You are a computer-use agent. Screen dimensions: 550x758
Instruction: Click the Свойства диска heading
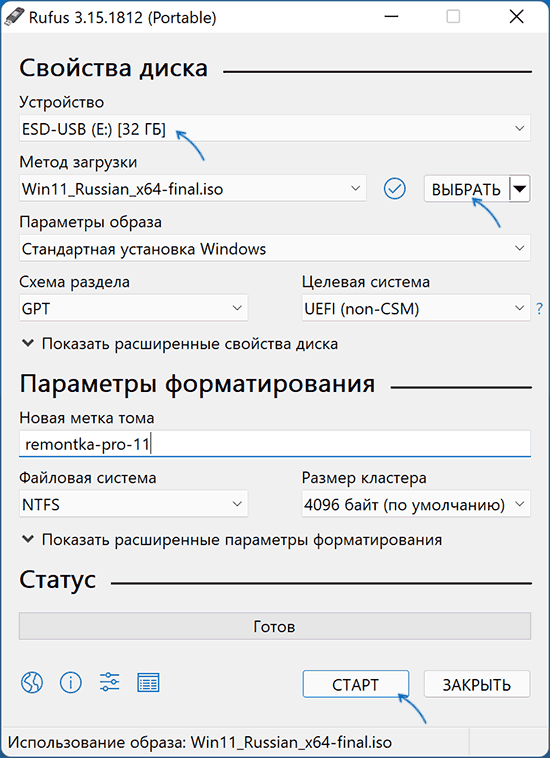click(x=114, y=68)
